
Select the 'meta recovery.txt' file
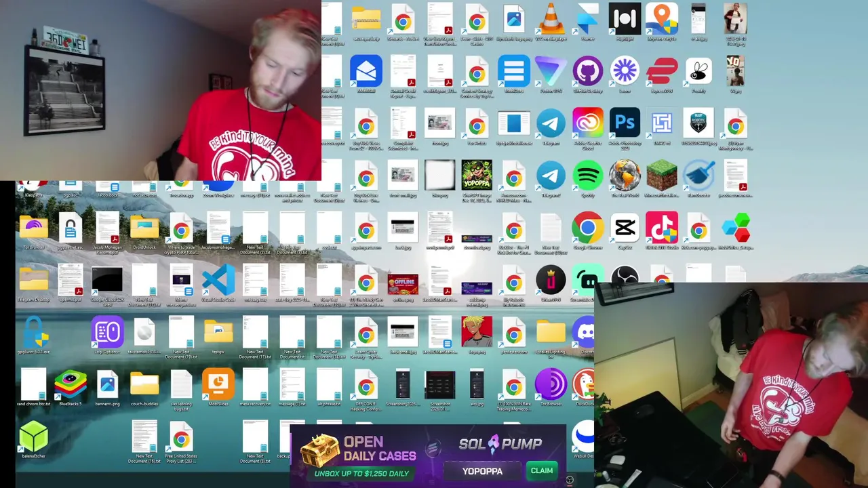click(x=255, y=385)
